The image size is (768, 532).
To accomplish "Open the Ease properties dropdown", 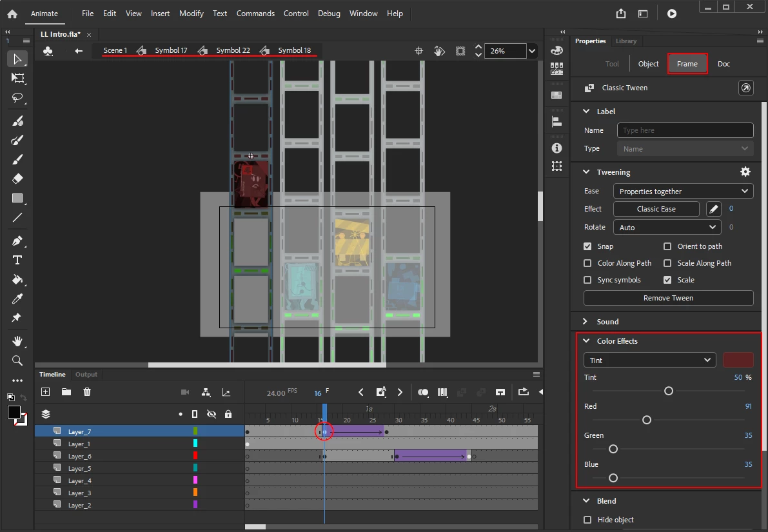I will [683, 192].
